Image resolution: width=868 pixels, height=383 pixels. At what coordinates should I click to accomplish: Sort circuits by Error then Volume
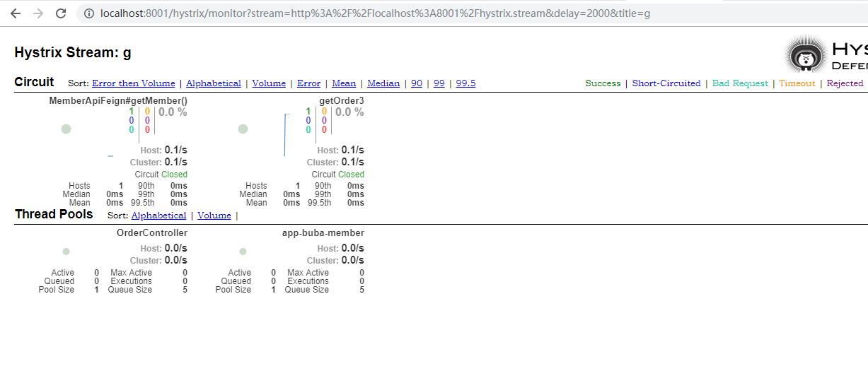[133, 83]
